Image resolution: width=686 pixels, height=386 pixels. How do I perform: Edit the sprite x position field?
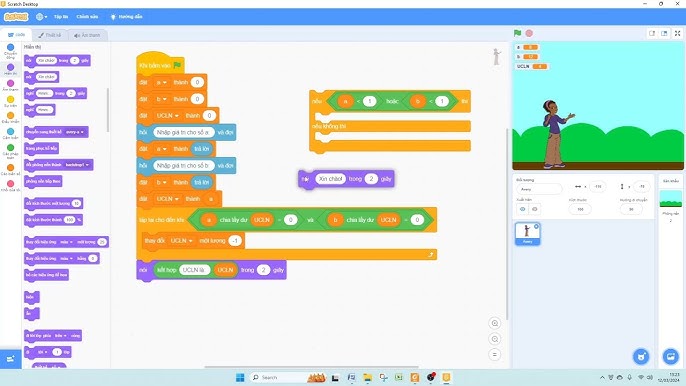pyautogui.click(x=598, y=186)
